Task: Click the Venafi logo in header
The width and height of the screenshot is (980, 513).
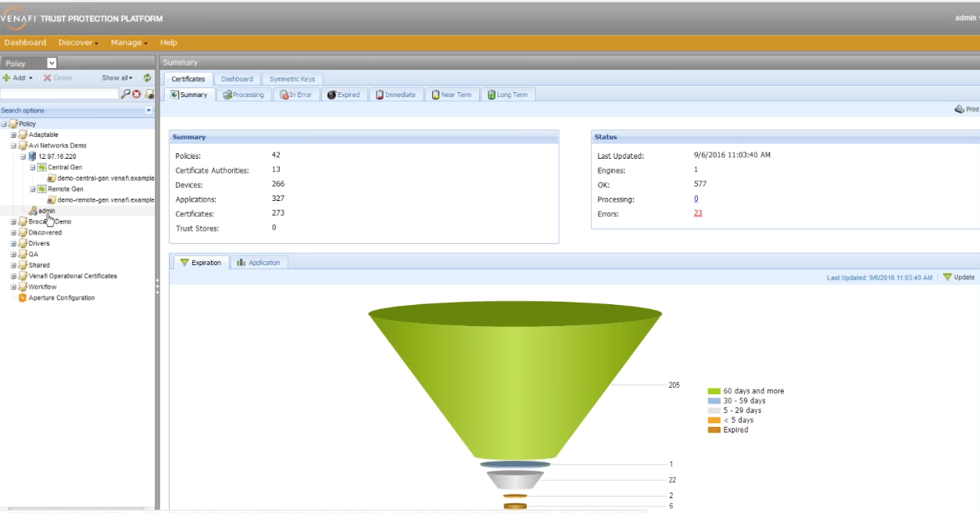Action: click(x=18, y=19)
